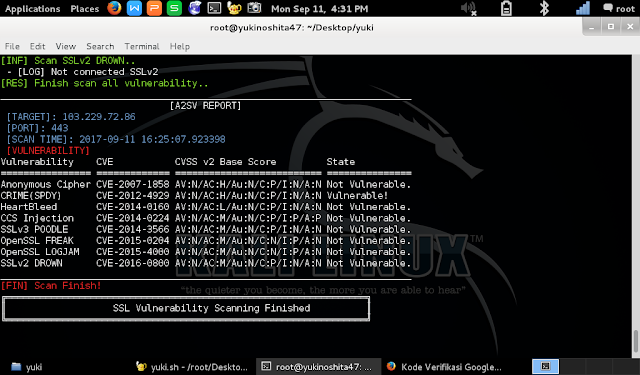Switch to Kode Verifikasi Google Firefox window

pos(444,366)
